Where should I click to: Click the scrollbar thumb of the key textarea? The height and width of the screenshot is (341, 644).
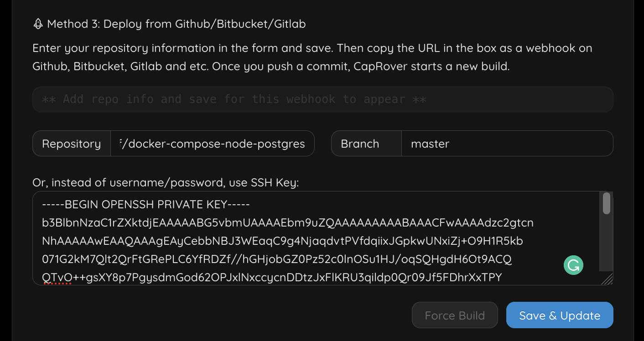coord(607,204)
